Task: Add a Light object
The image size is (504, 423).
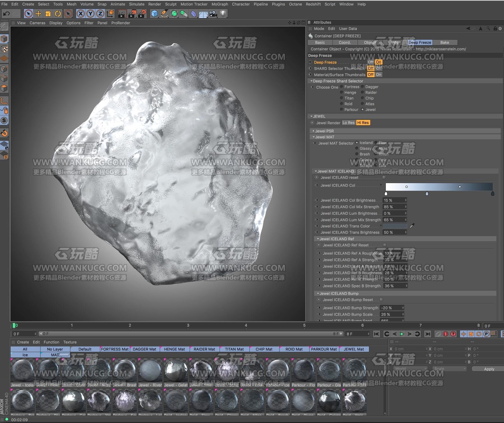Action: 223,13
